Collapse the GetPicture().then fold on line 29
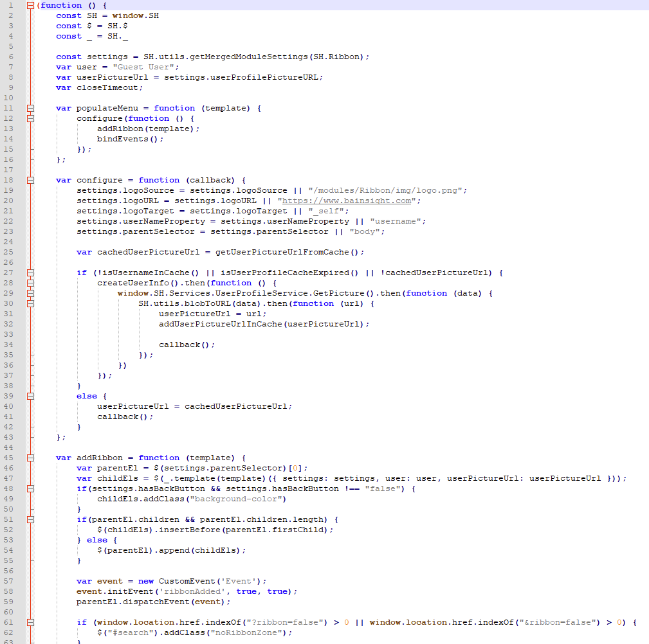649x644 pixels. pos(30,293)
